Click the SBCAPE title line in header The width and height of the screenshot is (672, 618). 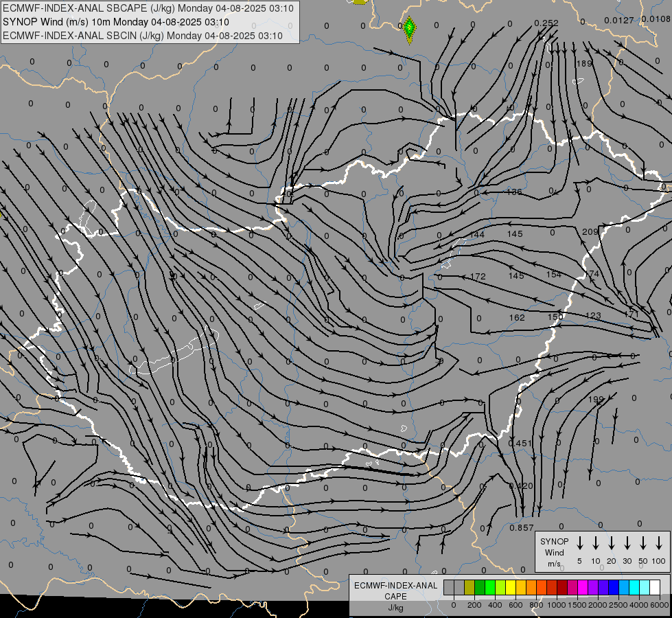click(x=148, y=8)
